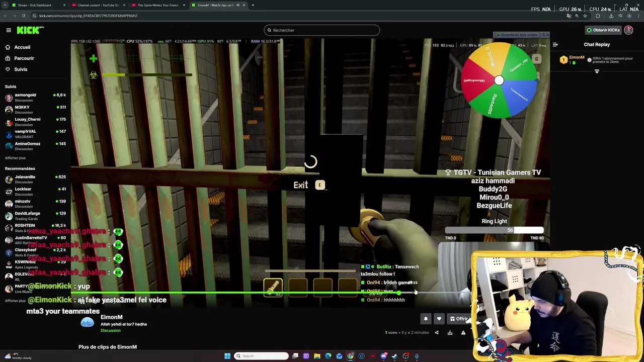Open Microsoft Edge from the taskbar
This screenshot has height=362, width=644.
pos(328,356)
